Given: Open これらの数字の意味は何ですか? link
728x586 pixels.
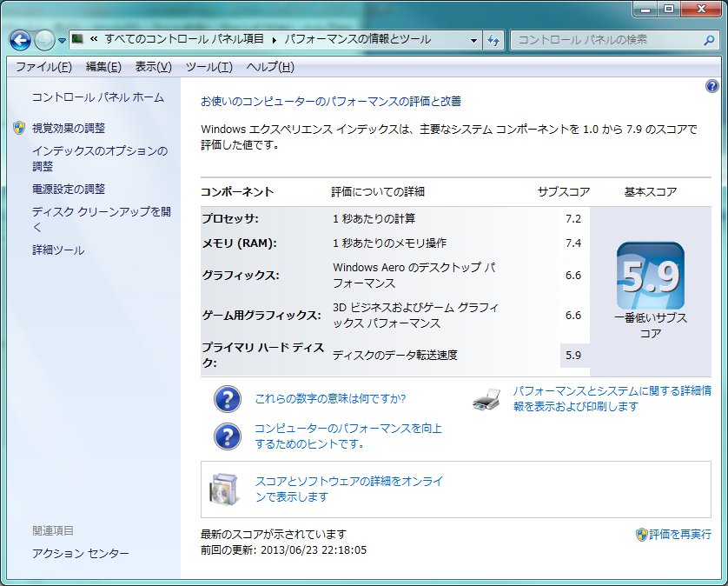Looking at the screenshot, I should point(330,399).
